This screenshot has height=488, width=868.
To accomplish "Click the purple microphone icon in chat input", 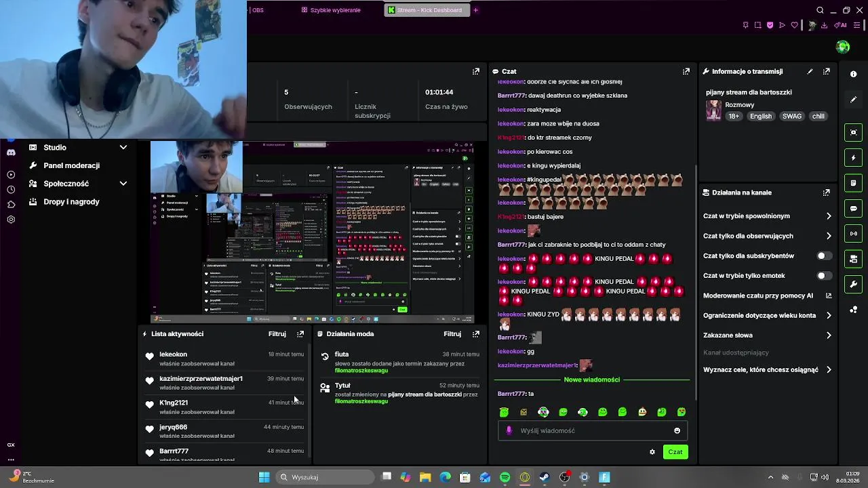I will click(x=509, y=430).
